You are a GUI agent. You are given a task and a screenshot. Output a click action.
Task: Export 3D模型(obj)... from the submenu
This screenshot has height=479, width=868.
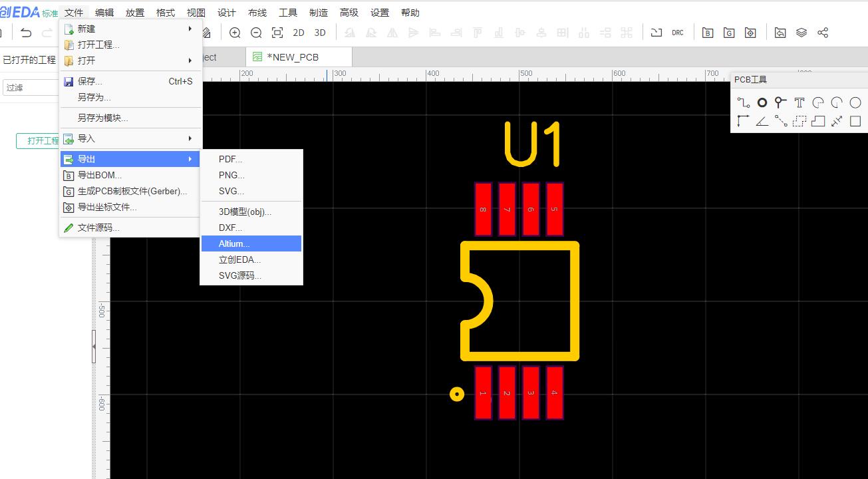(251, 212)
